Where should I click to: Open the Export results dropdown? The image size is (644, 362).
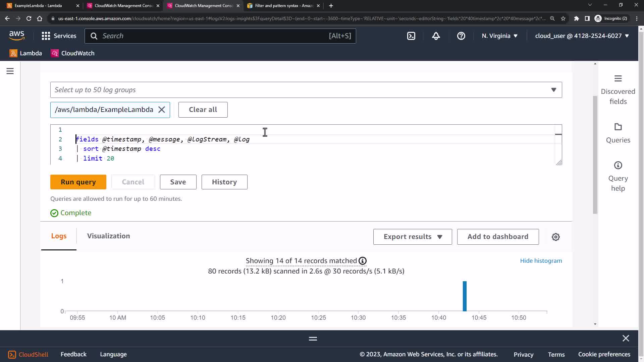pyautogui.click(x=412, y=237)
